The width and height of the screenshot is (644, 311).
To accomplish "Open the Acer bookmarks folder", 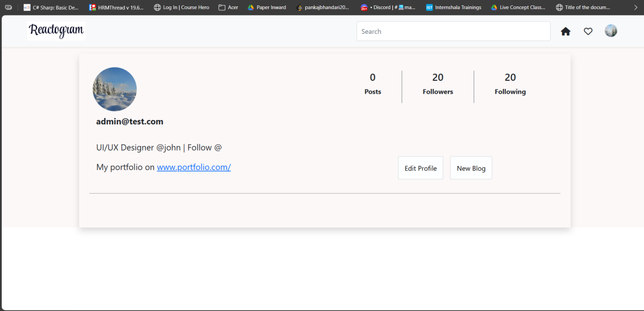I will [228, 8].
